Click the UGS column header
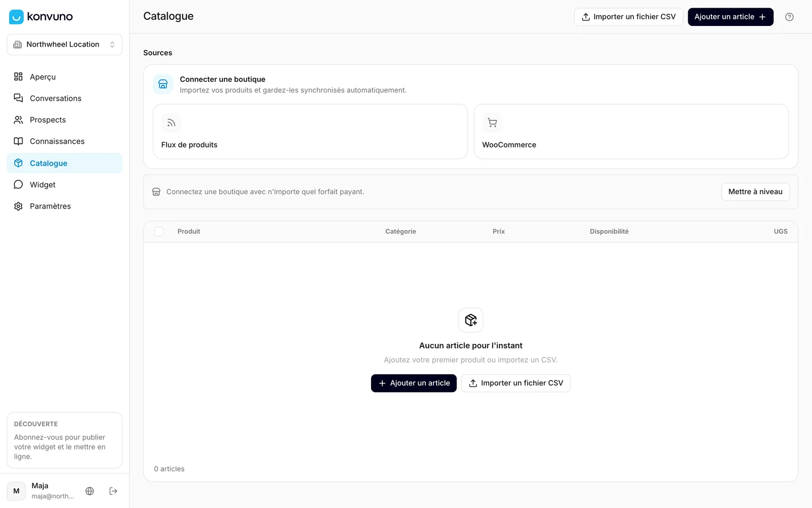 pyautogui.click(x=781, y=232)
